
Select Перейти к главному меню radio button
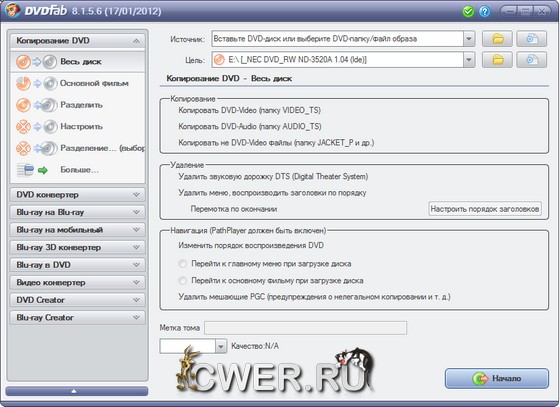tap(182, 264)
